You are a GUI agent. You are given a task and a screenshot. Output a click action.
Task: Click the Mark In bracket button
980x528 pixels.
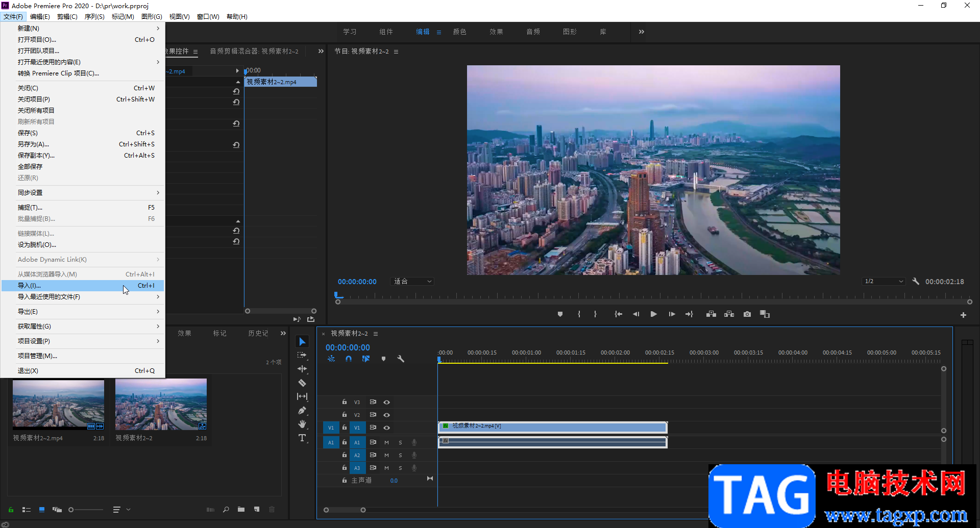(x=579, y=314)
